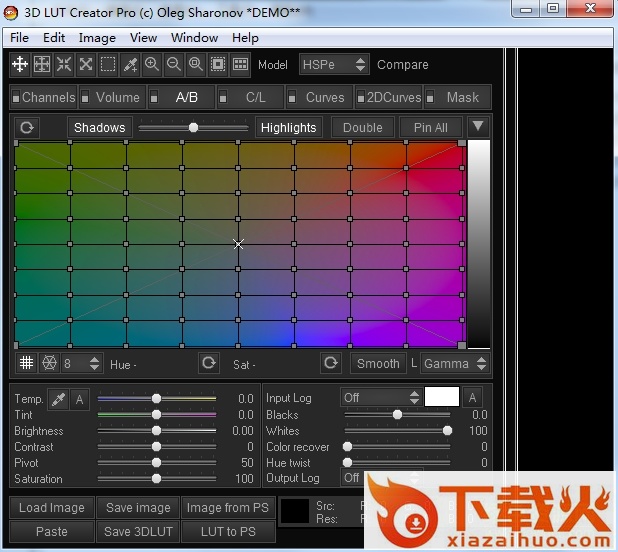The width and height of the screenshot is (618, 552).
Task: Pick white balance with Temp eyedropper
Action: coord(58,400)
